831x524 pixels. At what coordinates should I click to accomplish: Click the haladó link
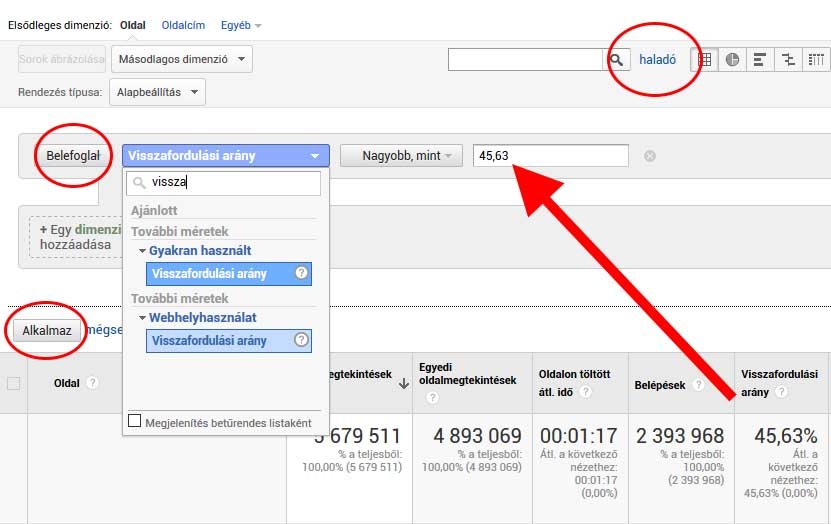point(658,59)
